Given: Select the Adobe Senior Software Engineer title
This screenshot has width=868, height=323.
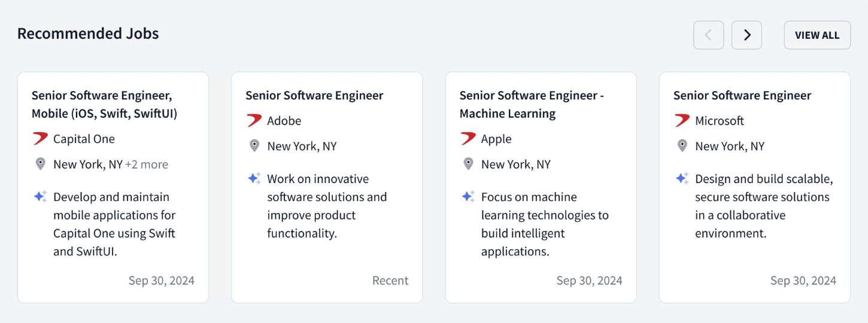Looking at the screenshot, I should 314,96.
